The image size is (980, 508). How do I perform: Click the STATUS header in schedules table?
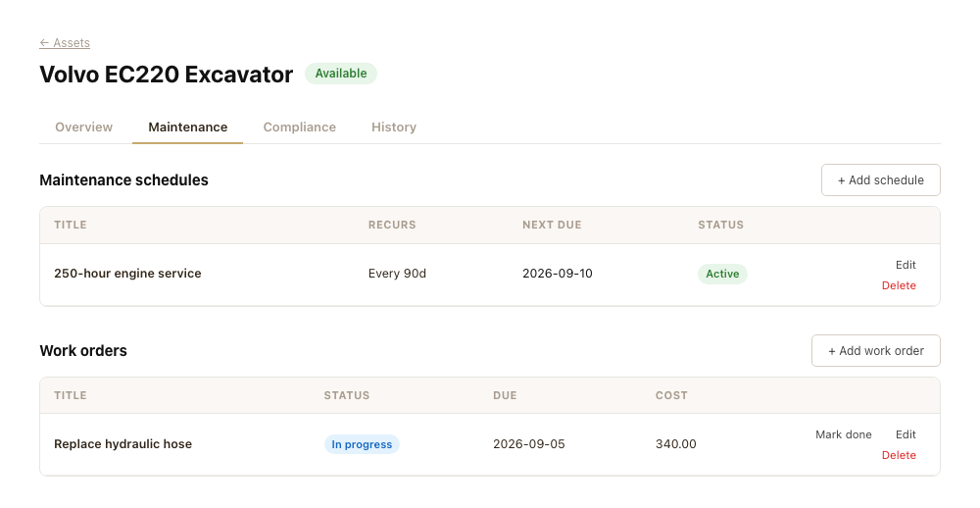pyautogui.click(x=720, y=225)
